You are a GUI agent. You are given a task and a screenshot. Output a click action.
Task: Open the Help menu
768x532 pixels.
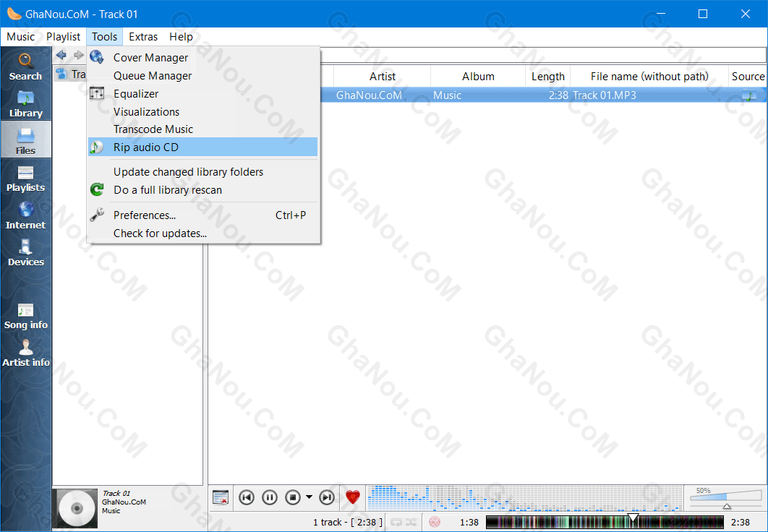[182, 37]
